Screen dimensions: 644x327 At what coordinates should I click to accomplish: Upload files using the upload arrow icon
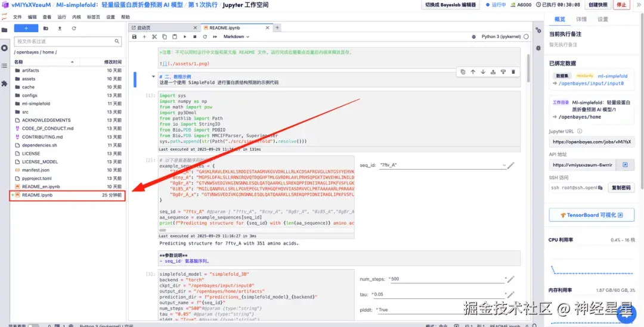click(60, 29)
